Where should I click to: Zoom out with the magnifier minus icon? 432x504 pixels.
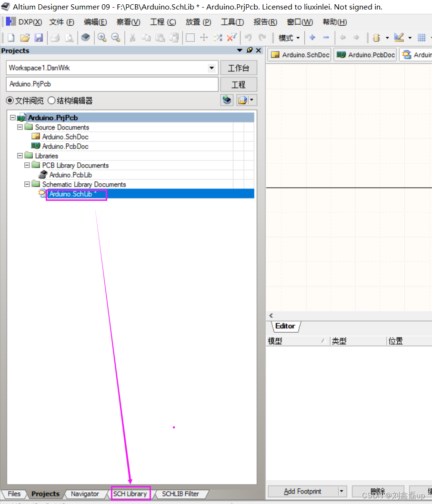pos(116,38)
